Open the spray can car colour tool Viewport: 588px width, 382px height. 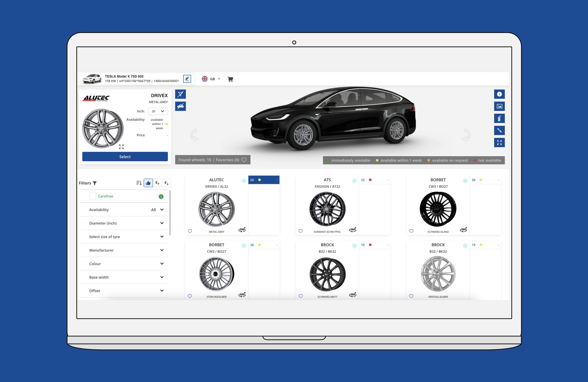[499, 118]
